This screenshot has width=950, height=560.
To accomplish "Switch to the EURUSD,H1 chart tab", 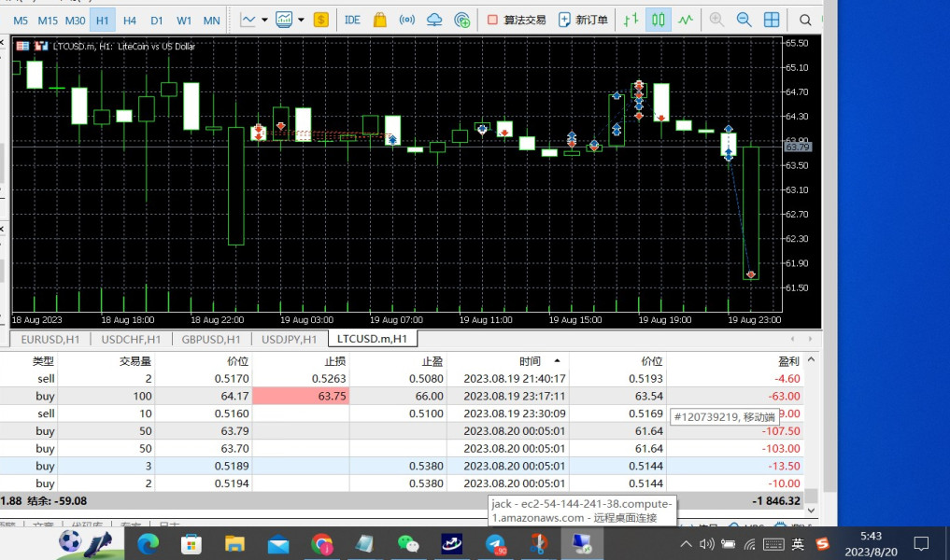I will [50, 339].
